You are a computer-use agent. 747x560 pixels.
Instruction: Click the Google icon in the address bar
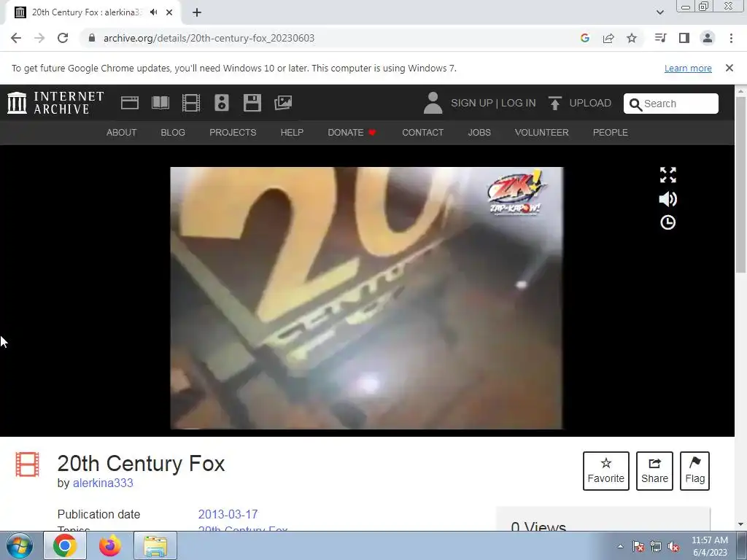585,38
